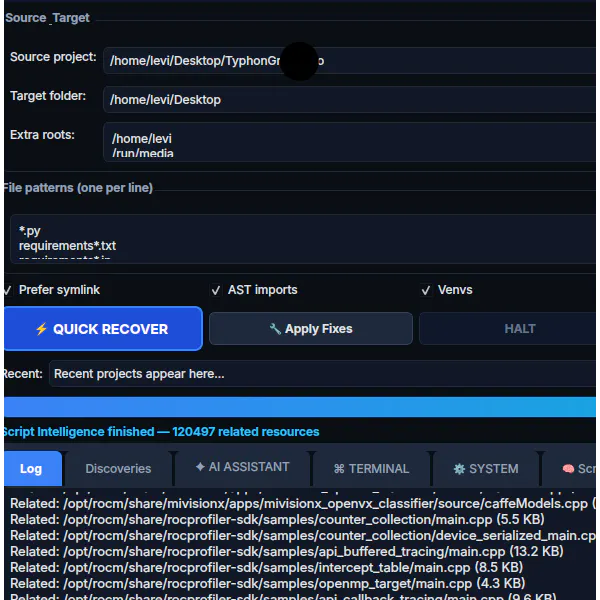This screenshot has width=600, height=600.
Task: Click the caffeModels.cpp related log line
Action: tap(303, 504)
